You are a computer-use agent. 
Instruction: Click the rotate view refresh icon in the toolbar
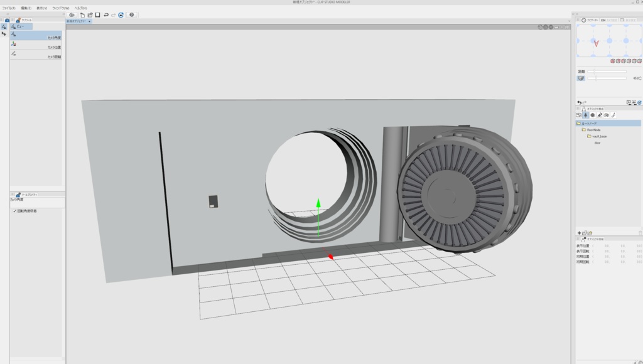(x=121, y=15)
